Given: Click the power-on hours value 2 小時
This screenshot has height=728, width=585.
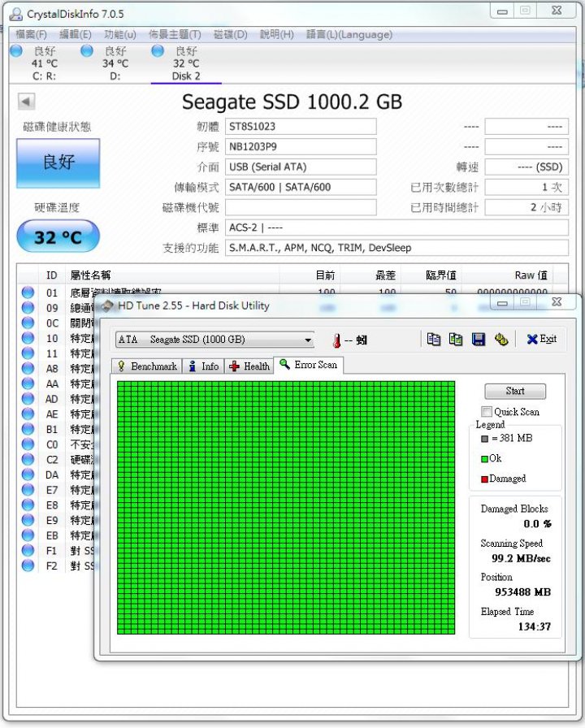Looking at the screenshot, I should pos(526,207).
